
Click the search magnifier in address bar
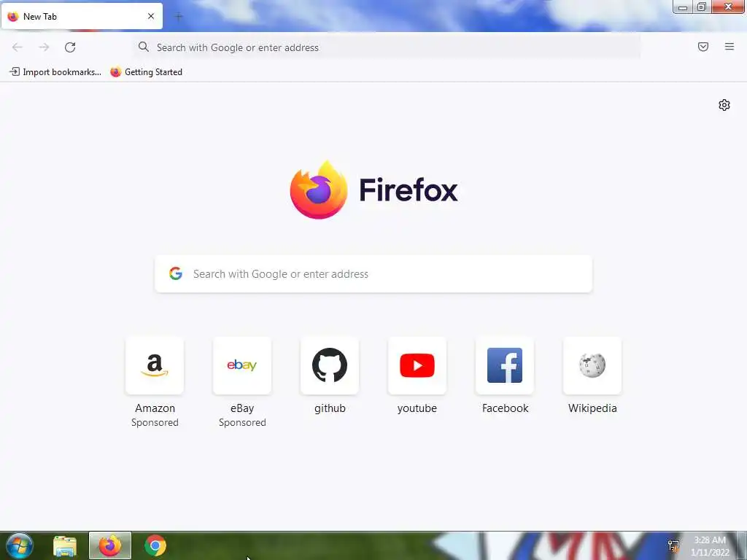click(144, 47)
